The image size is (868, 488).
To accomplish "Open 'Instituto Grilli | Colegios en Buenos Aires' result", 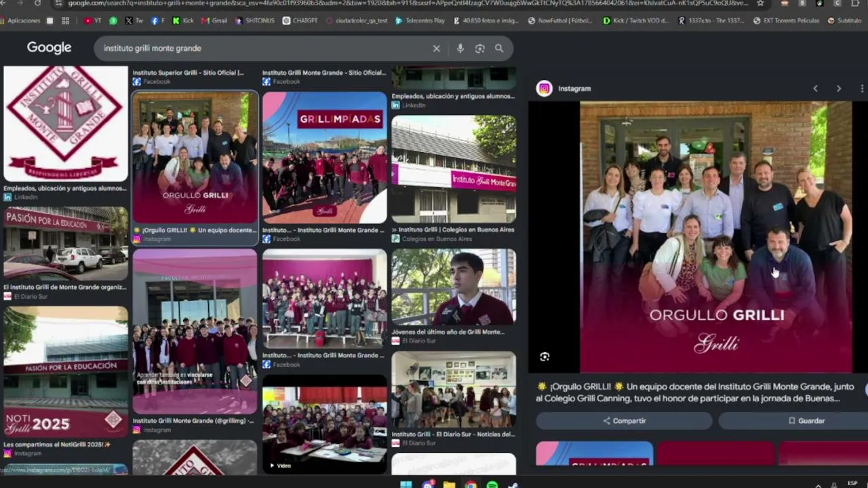I will coord(453,229).
